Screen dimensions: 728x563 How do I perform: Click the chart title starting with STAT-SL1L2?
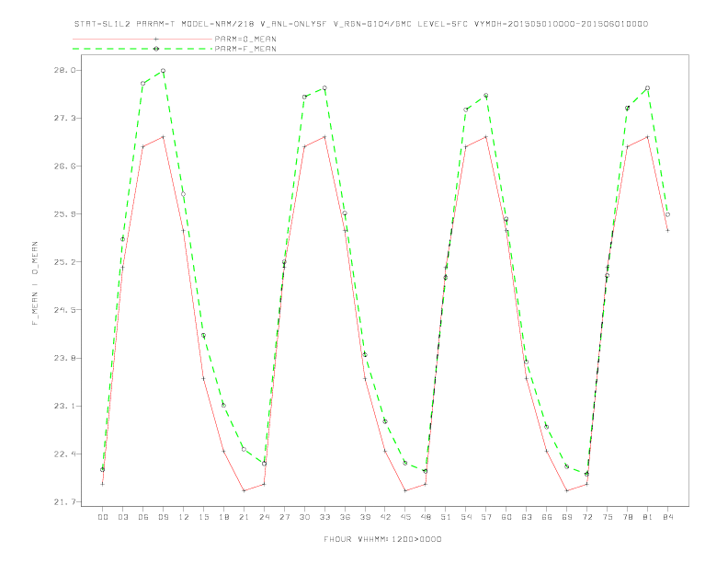(360, 24)
